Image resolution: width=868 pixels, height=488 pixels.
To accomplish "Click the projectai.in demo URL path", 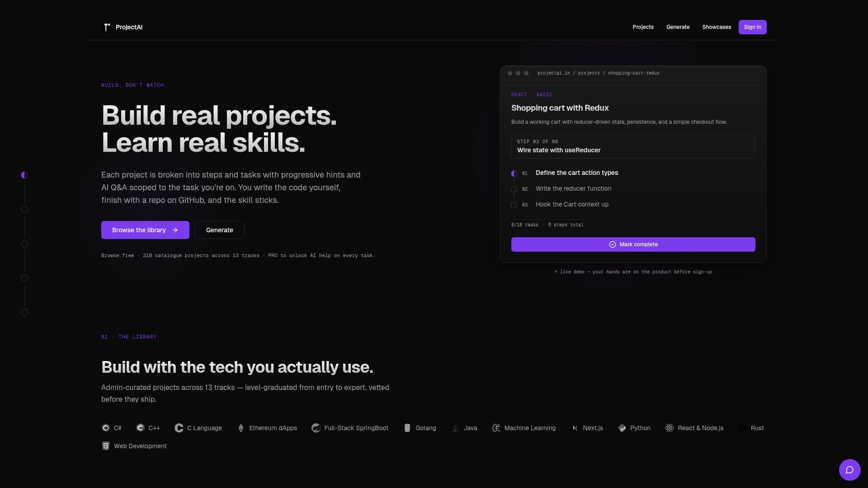I will [x=598, y=73].
